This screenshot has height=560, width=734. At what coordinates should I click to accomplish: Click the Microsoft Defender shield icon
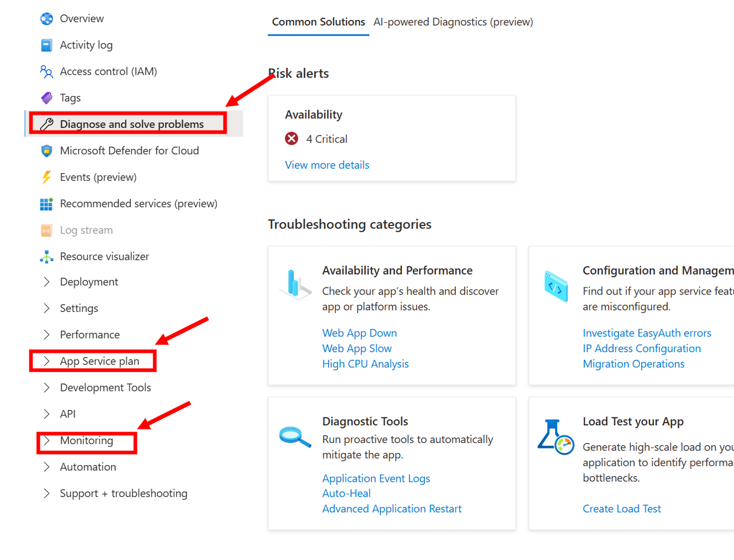pyautogui.click(x=47, y=151)
